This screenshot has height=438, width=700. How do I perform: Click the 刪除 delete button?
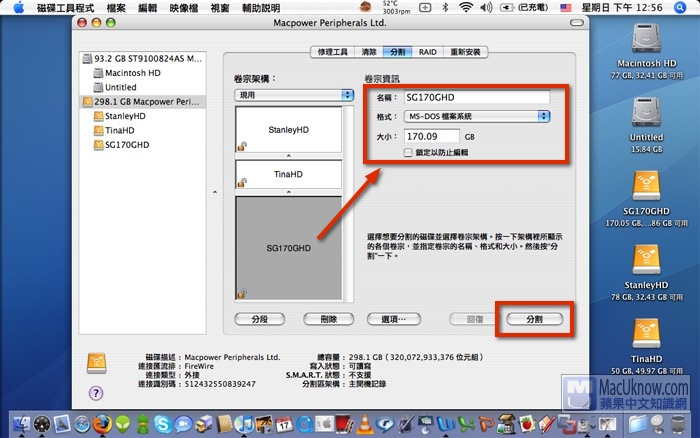[329, 319]
